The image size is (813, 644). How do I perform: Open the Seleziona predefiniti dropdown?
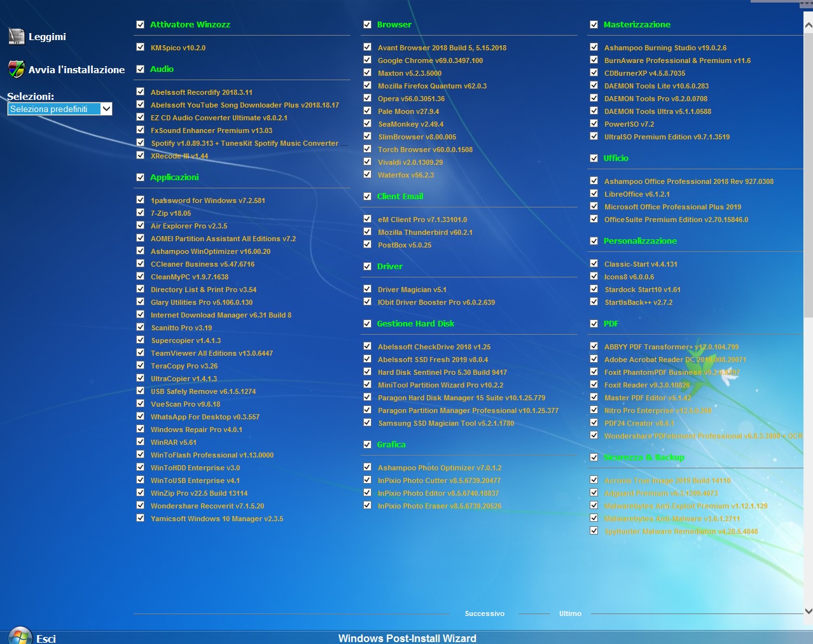click(60, 109)
